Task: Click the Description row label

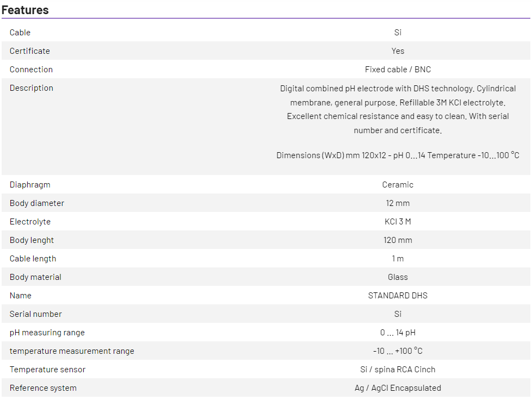Action: point(32,88)
